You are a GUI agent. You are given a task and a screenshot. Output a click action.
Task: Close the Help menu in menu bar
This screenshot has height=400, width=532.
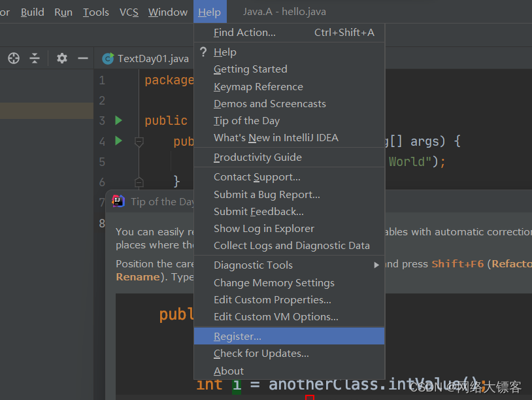210,12
